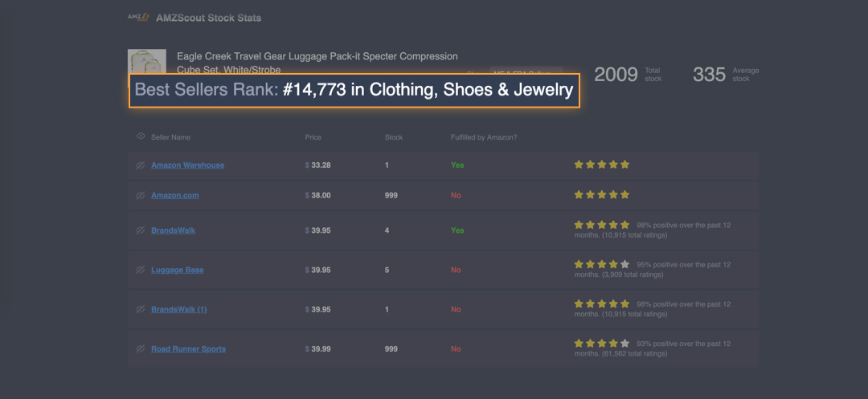Open the BrandsWalk (1) seller link
The image size is (868, 399).
coord(178,309)
